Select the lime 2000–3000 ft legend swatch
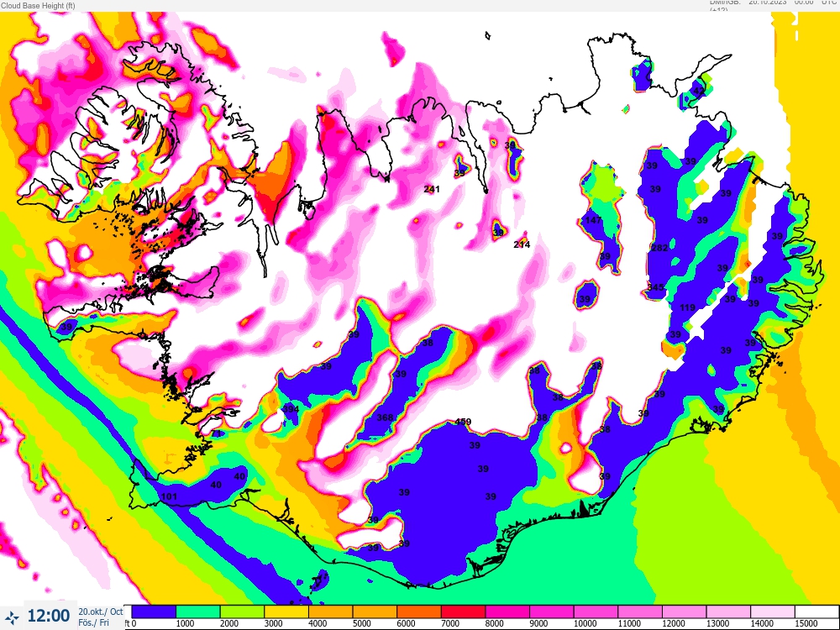 click(x=242, y=612)
